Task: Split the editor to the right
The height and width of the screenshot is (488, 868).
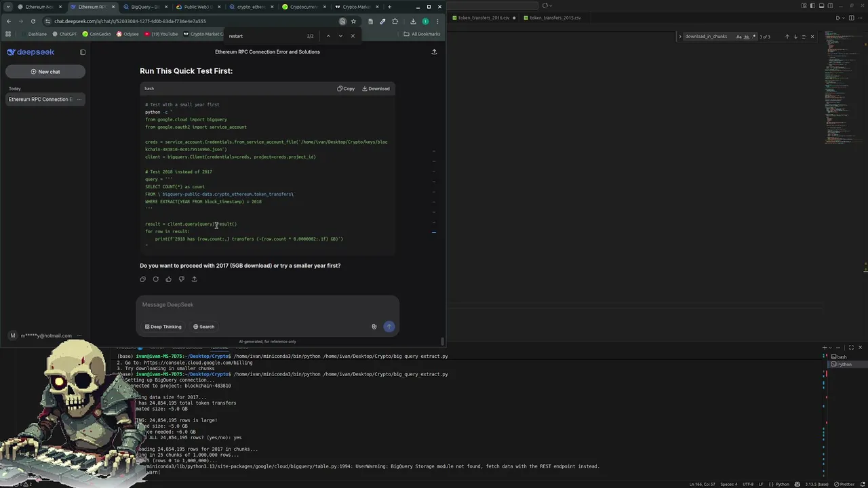Action: pyautogui.click(x=852, y=18)
